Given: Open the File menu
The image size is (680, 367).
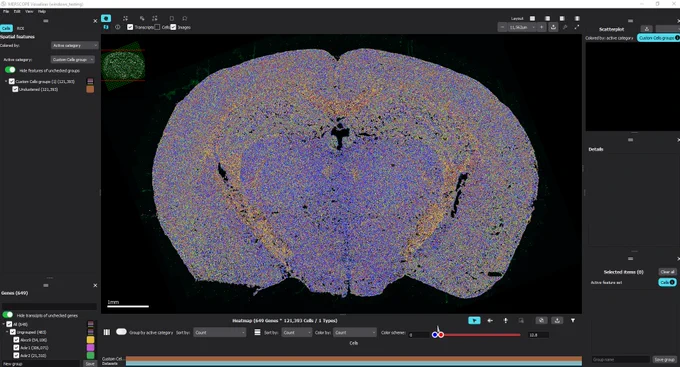Looking at the screenshot, I should tap(6, 11).
